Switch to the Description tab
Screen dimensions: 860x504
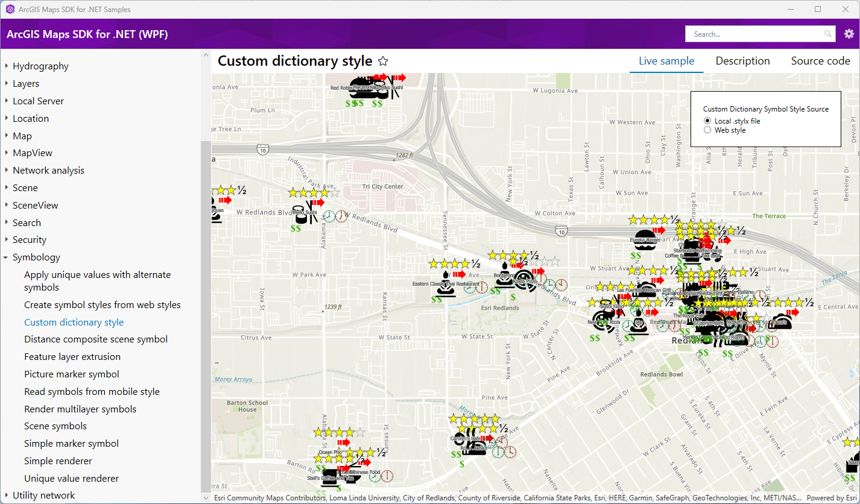(742, 60)
